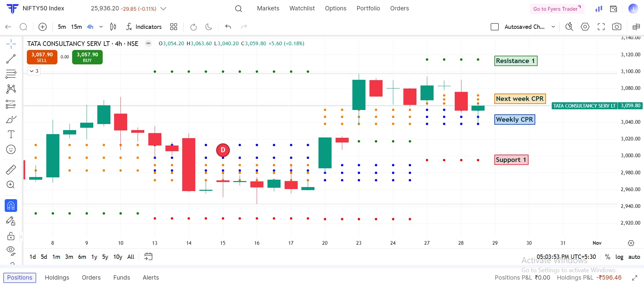Take a chart snapshot with the camera

coord(617,27)
